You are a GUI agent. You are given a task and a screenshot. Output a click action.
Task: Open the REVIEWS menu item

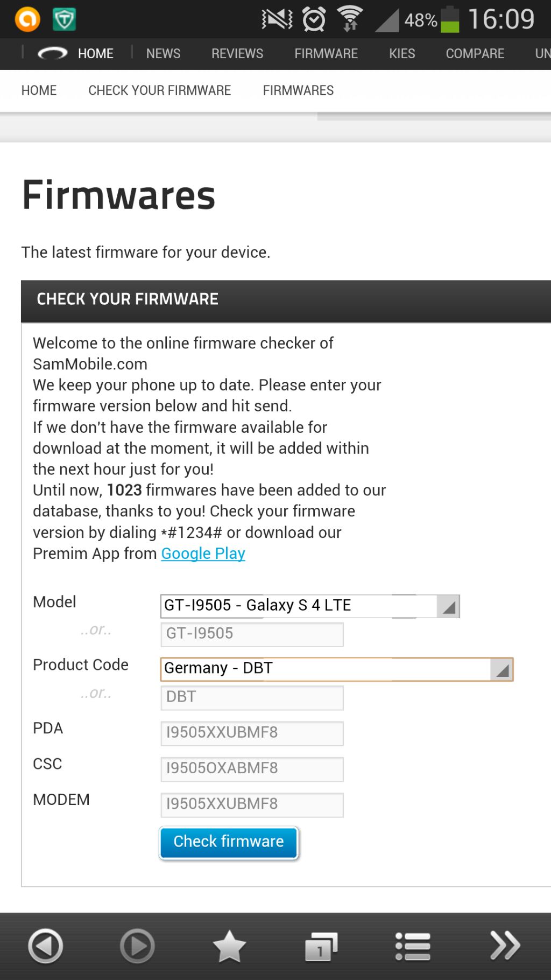[x=237, y=54]
